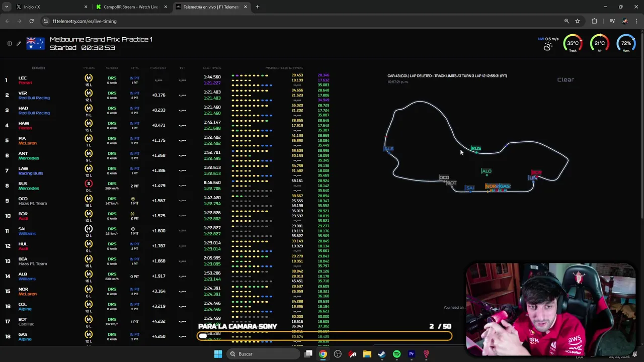
Task: Click the browser reload button
Action: click(31, 21)
